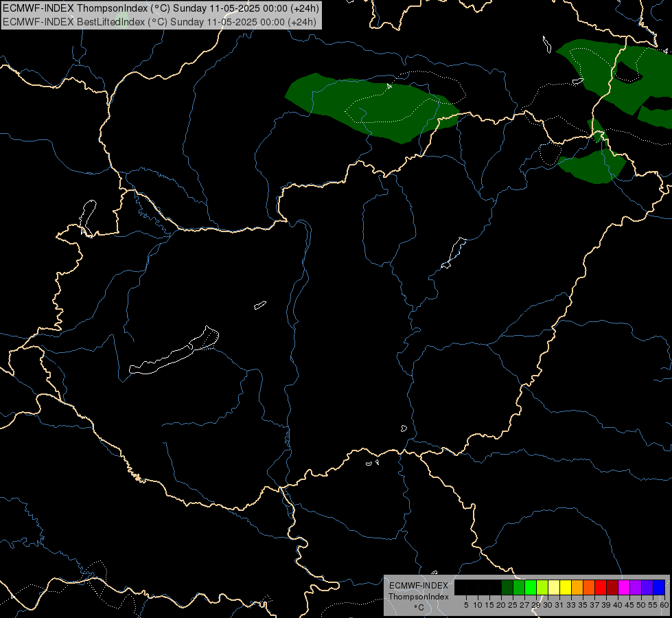Click the magenta 40–45 legend swatch
Viewport: 672px width, 618px height.
624,587
